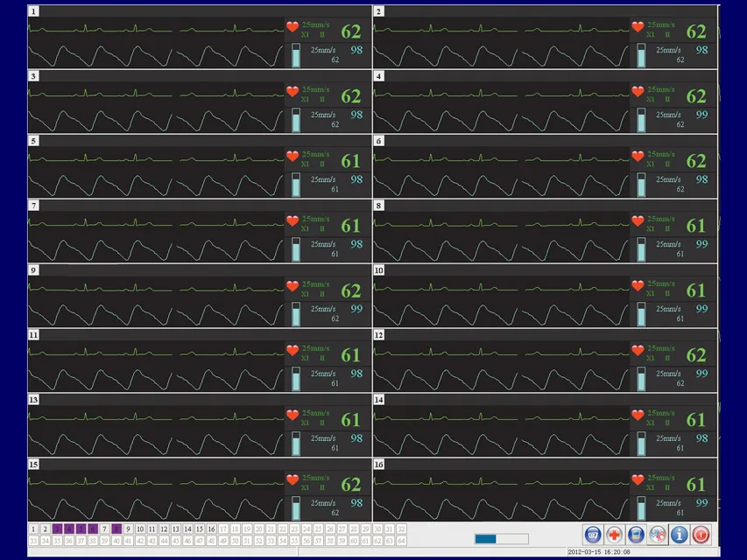Select bed 1 in the bottom bed selector
The width and height of the screenshot is (747, 560).
tap(33, 529)
